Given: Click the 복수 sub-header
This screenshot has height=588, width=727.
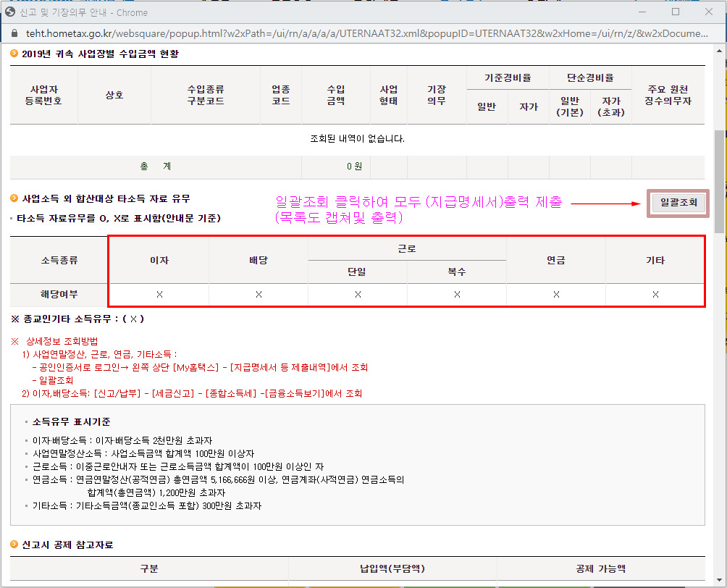Looking at the screenshot, I should coord(457,272).
